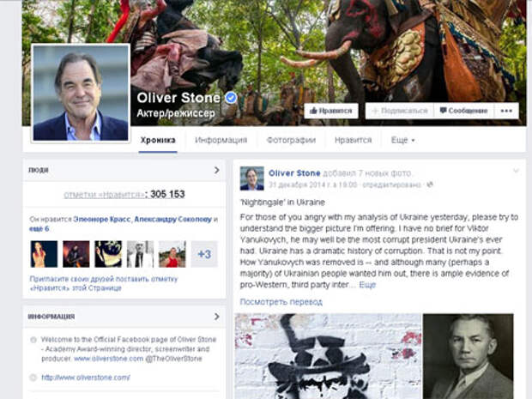This screenshot has width=532, height=399.
Task: Open Oliver Stone name link in post header
Action: (294, 173)
